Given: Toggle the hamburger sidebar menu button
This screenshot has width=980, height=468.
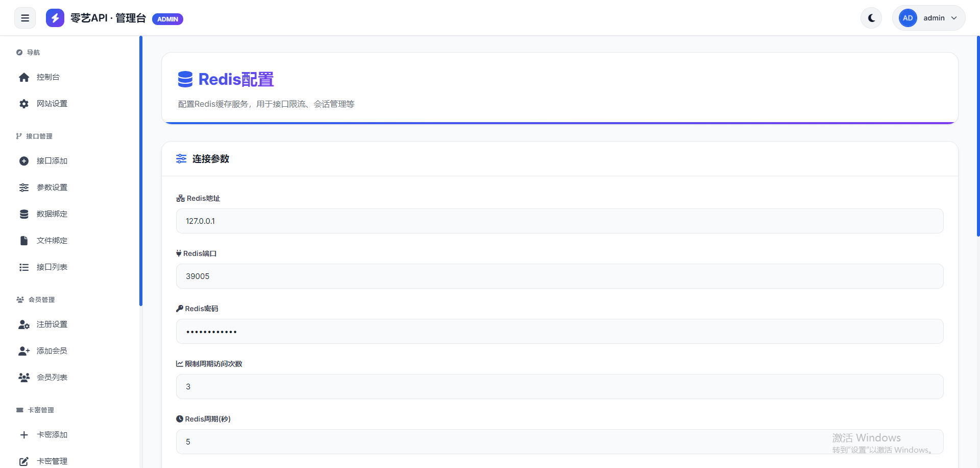Looking at the screenshot, I should [x=25, y=18].
